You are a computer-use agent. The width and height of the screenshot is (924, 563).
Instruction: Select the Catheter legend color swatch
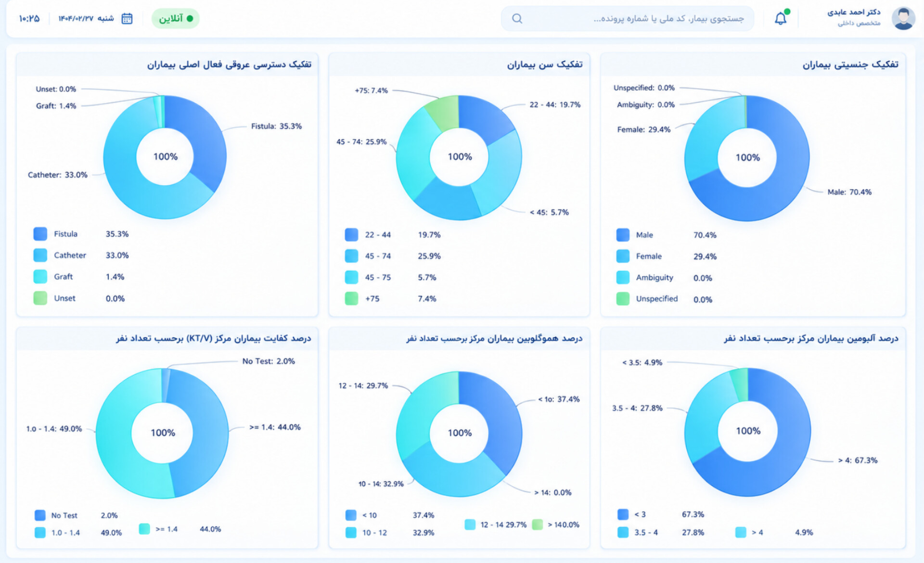[x=40, y=255]
